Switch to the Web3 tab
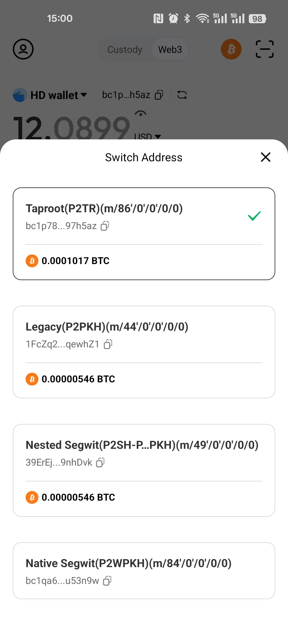288x644 pixels. point(170,49)
